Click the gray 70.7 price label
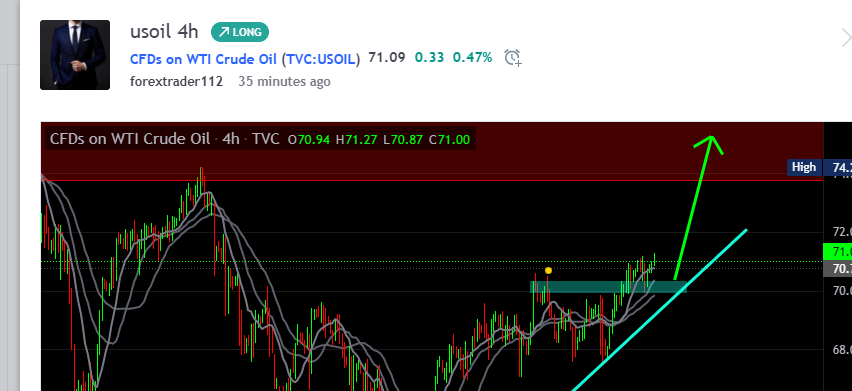The image size is (852, 391). [838, 268]
